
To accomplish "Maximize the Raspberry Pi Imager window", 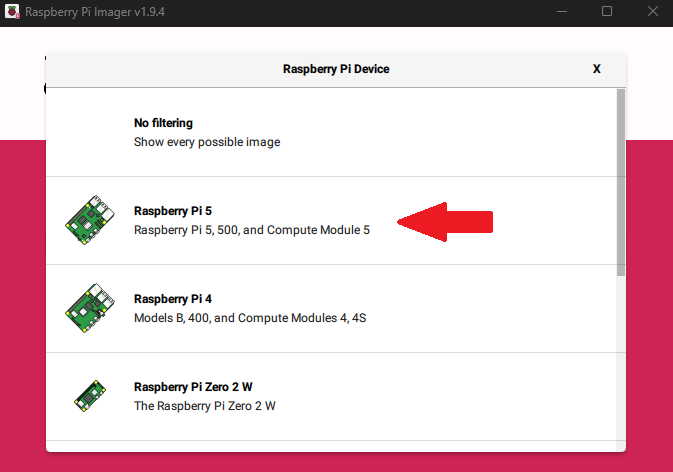I will [x=607, y=12].
